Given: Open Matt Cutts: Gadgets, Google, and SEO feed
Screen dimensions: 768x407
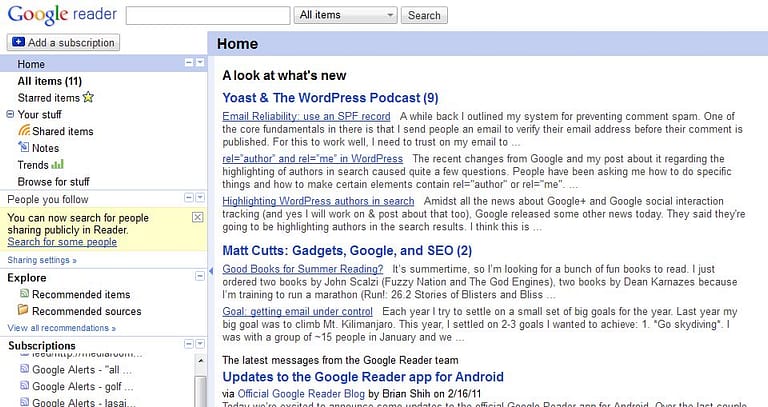Looking at the screenshot, I should (x=347, y=250).
